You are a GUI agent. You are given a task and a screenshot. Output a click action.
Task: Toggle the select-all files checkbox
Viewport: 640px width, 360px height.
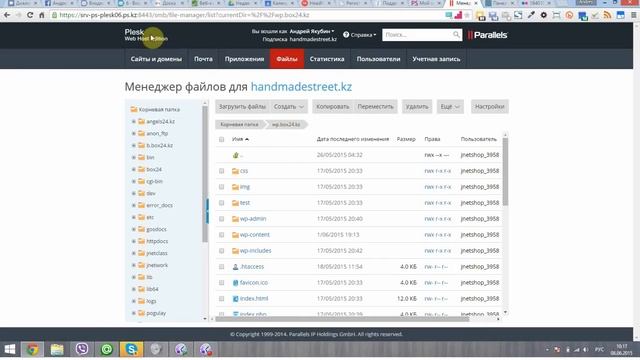221,140
